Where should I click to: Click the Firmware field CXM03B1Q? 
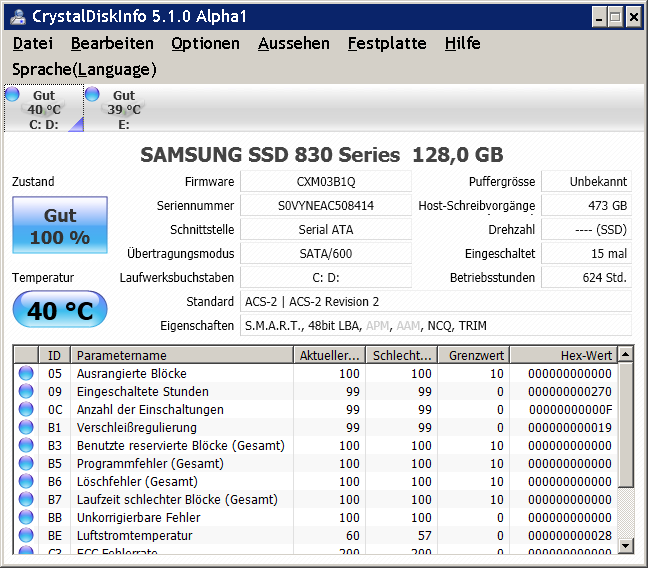(x=326, y=181)
